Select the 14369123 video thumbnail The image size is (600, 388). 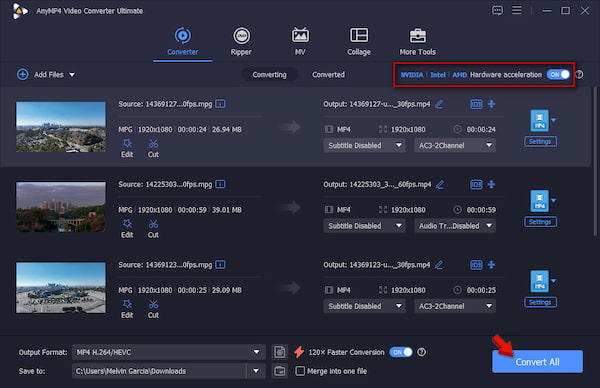61,287
